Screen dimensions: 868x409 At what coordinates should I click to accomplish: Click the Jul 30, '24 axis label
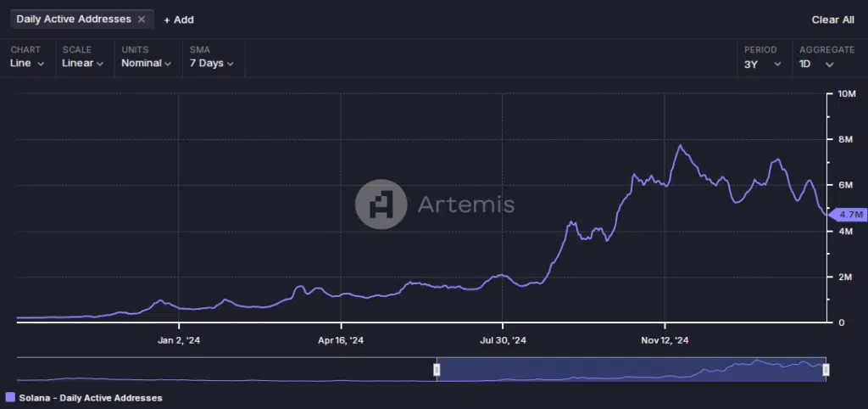503,340
